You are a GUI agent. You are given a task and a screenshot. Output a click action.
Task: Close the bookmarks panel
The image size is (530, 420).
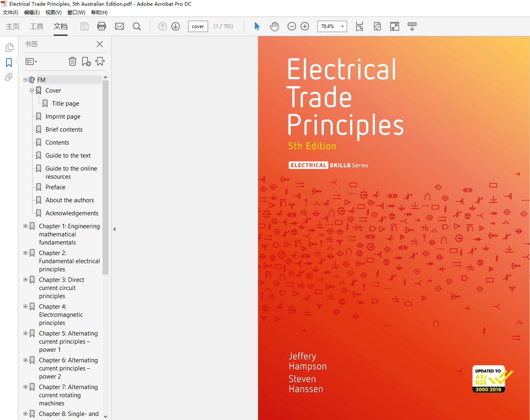click(x=100, y=44)
